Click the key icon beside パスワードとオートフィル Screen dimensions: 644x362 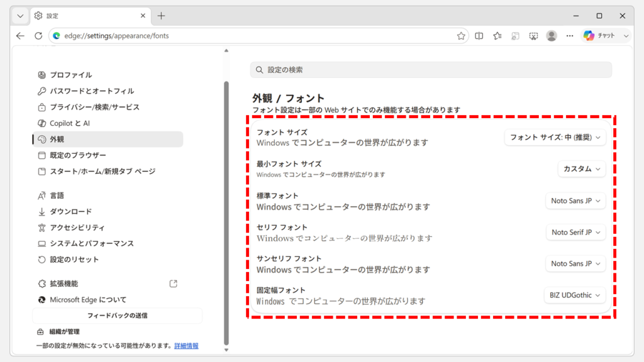click(42, 91)
